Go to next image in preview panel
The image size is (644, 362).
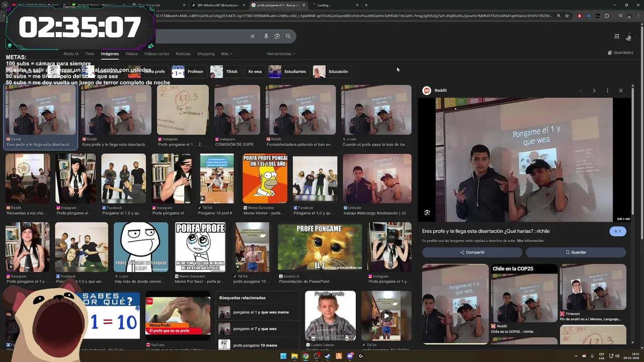[594, 90]
